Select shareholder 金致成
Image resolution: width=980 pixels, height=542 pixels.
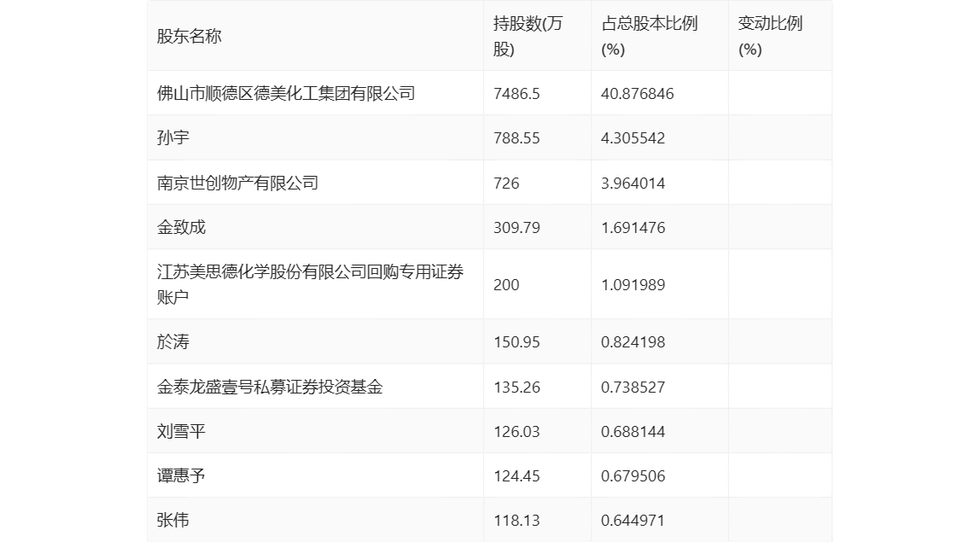181,227
